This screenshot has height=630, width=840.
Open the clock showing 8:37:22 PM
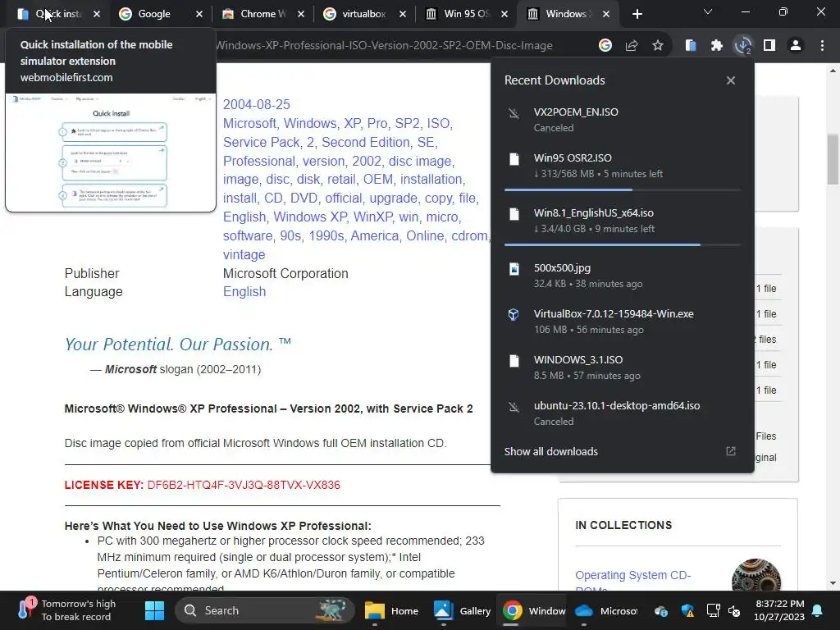779,610
